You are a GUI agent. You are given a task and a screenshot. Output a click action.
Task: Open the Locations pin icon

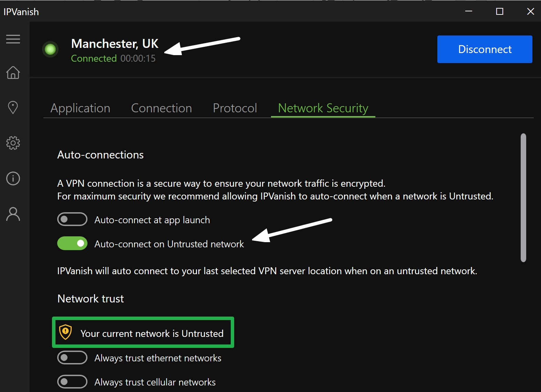[x=13, y=107]
